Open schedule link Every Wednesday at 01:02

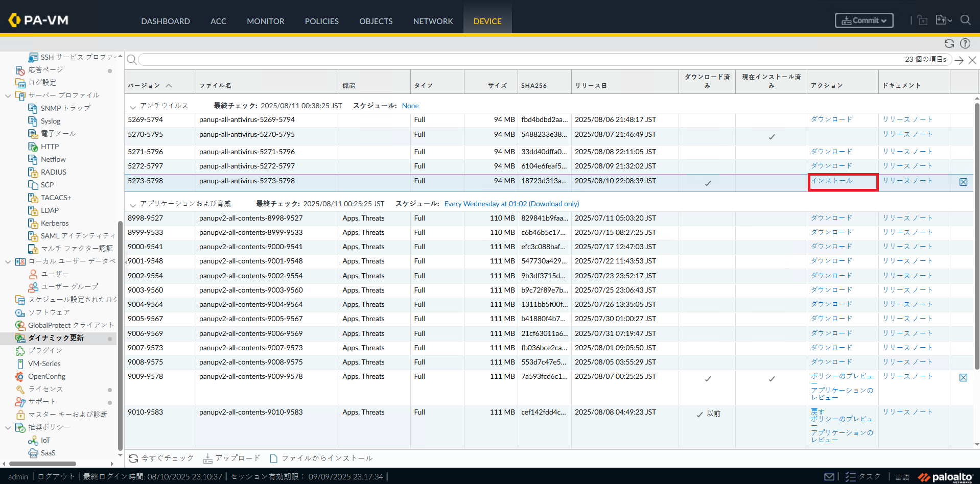point(511,204)
